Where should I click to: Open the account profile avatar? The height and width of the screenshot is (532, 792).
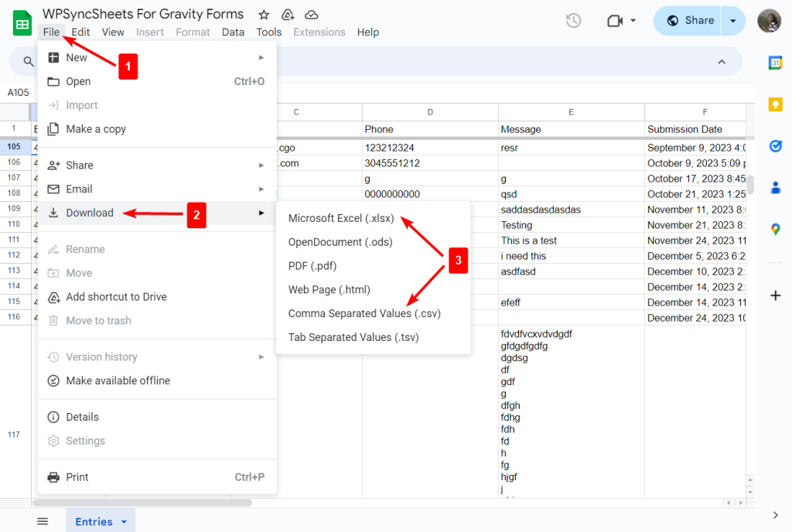click(x=770, y=21)
